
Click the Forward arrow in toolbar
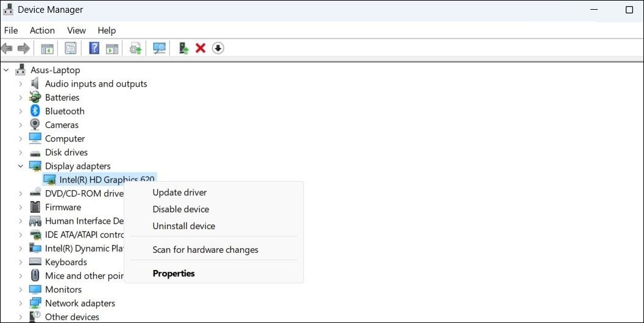pyautogui.click(x=24, y=49)
